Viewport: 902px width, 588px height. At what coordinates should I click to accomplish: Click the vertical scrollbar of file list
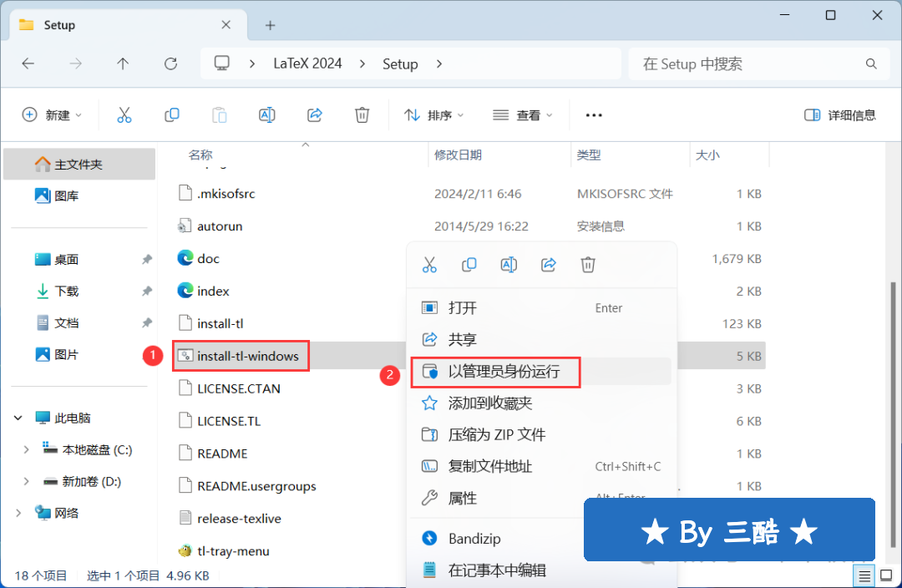tap(893, 414)
